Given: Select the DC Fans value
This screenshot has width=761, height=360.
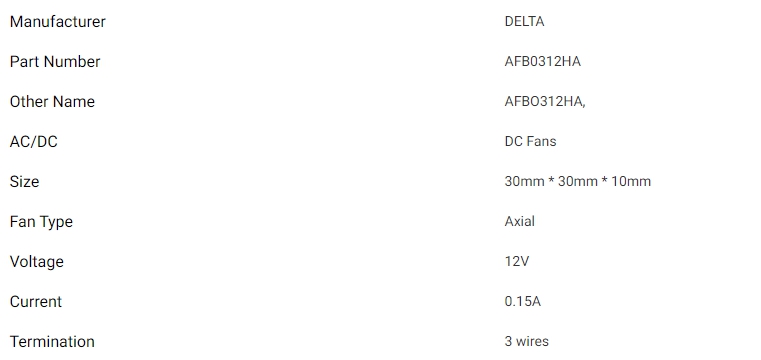Looking at the screenshot, I should [530, 141].
